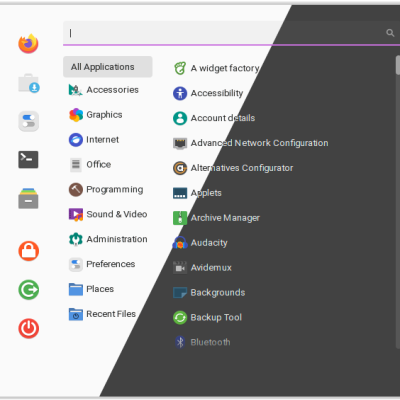This screenshot has width=400, height=400.
Task: Open 'Backgrounds' by its label
Action: click(x=218, y=293)
